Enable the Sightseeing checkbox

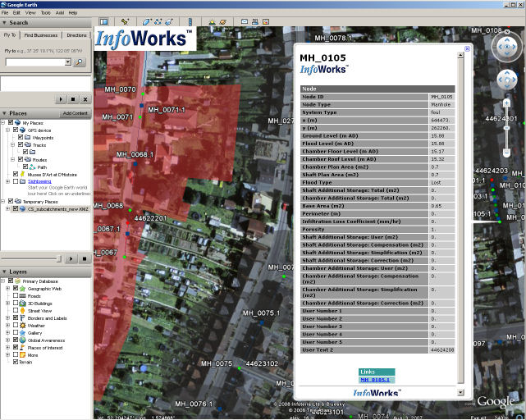[16, 181]
